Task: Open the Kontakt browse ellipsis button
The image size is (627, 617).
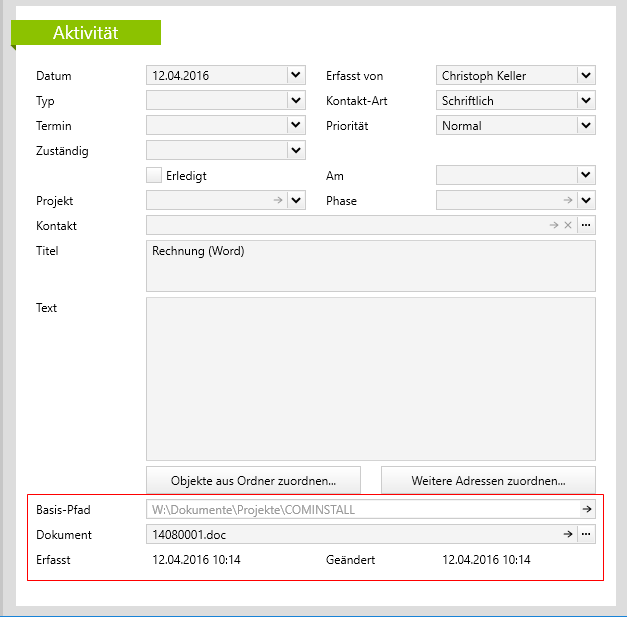Action: 586,226
